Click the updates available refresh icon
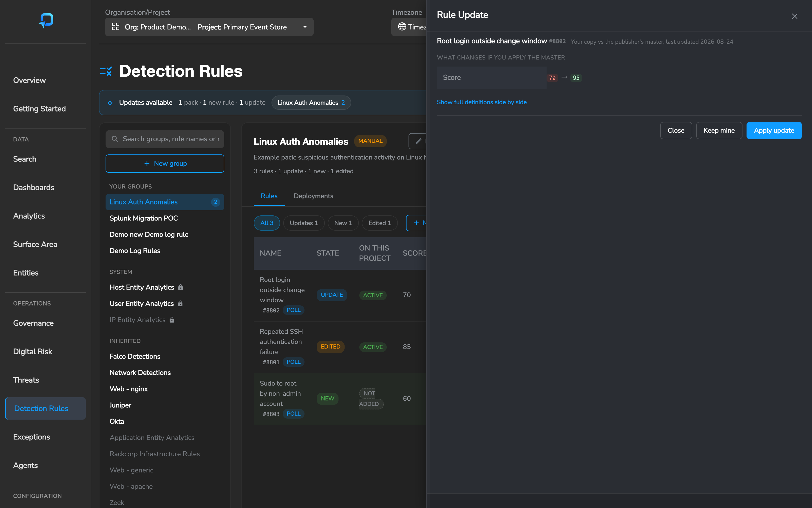Image resolution: width=812 pixels, height=508 pixels. tap(110, 103)
